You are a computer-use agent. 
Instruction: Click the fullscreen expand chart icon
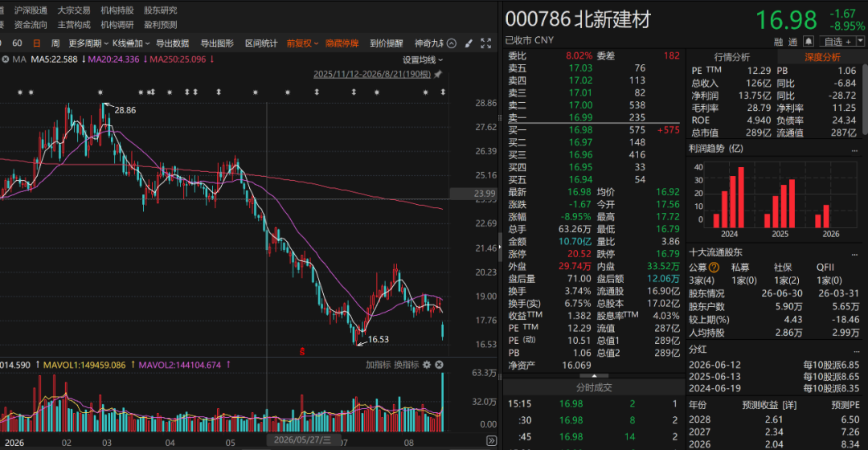coord(486,43)
